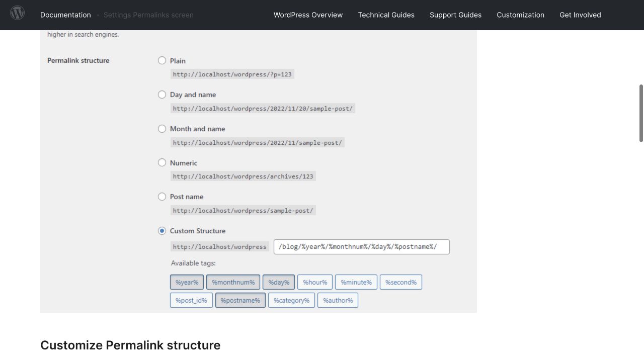Image resolution: width=644 pixels, height=362 pixels.
Task: Add the %author% tag
Action: 338,300
